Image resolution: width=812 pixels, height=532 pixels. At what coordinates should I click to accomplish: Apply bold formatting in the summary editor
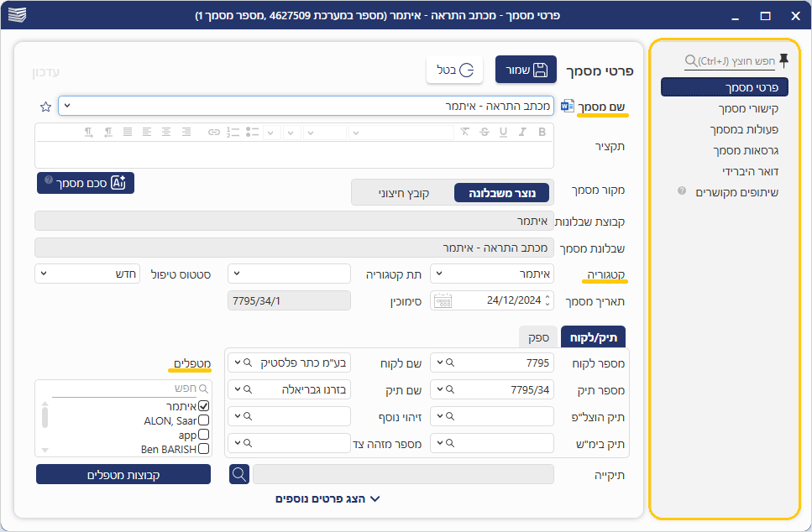(542, 132)
